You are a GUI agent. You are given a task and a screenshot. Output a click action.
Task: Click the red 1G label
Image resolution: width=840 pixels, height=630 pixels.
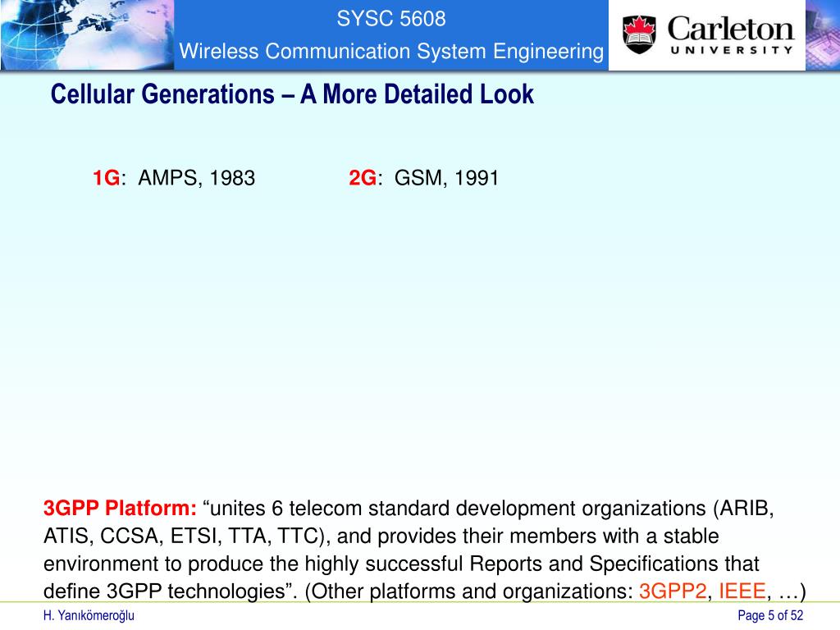(106, 178)
